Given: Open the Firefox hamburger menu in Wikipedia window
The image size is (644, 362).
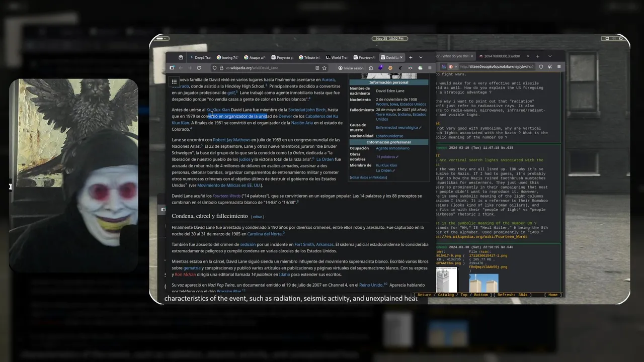Looking at the screenshot, I should click(430, 68).
